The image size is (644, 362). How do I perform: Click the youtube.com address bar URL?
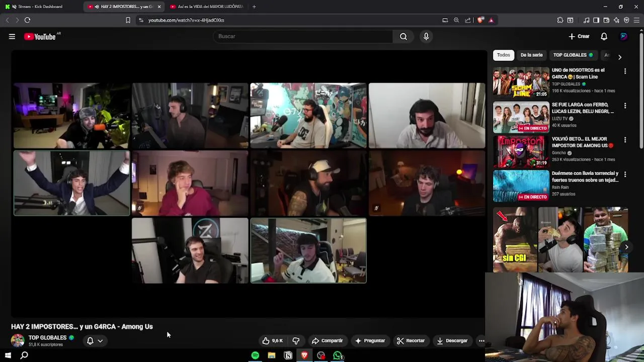pos(186,20)
